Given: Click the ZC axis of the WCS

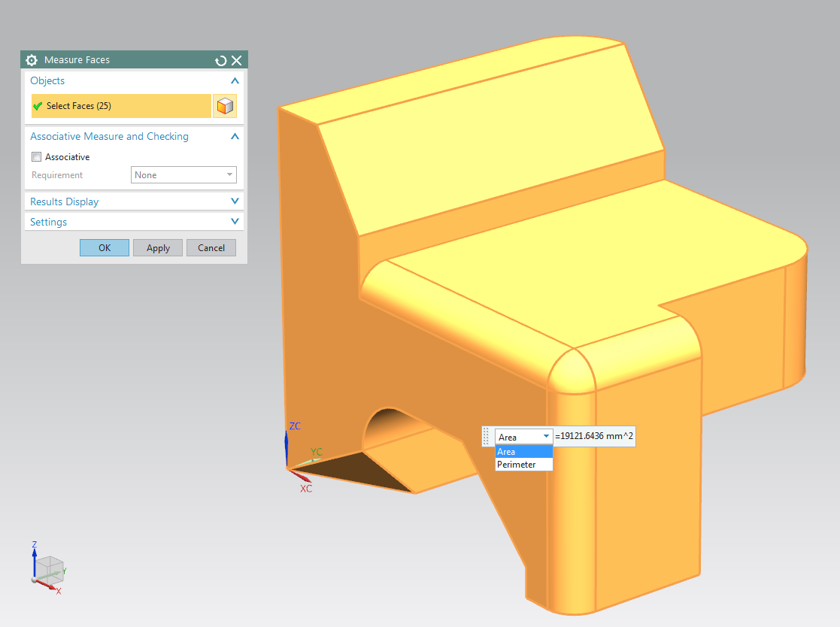Looking at the screenshot, I should tap(287, 449).
